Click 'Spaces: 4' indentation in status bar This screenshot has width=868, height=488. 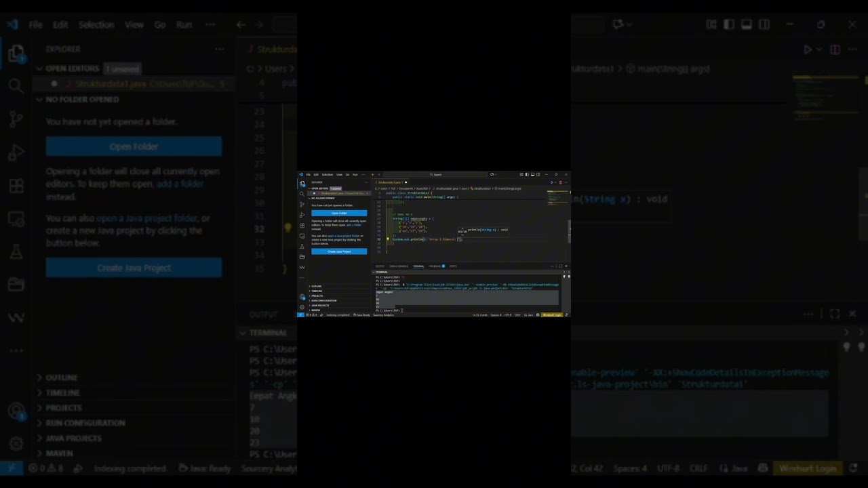tap(496, 315)
